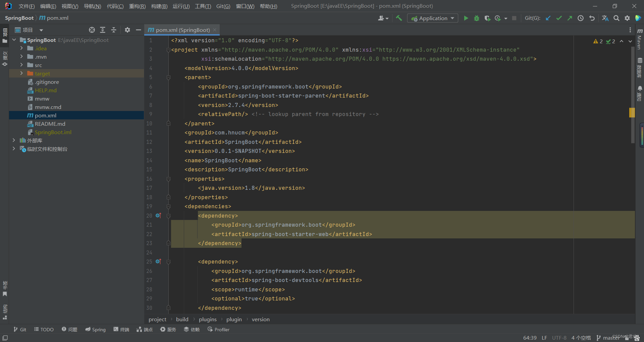
Task: Open the Application run configuration dropdown
Action: 433,18
